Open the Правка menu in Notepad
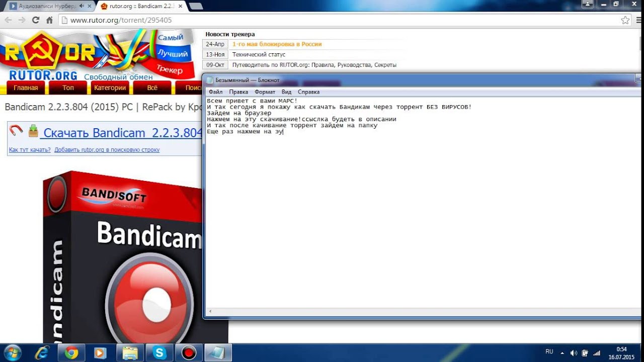 pos(238,92)
